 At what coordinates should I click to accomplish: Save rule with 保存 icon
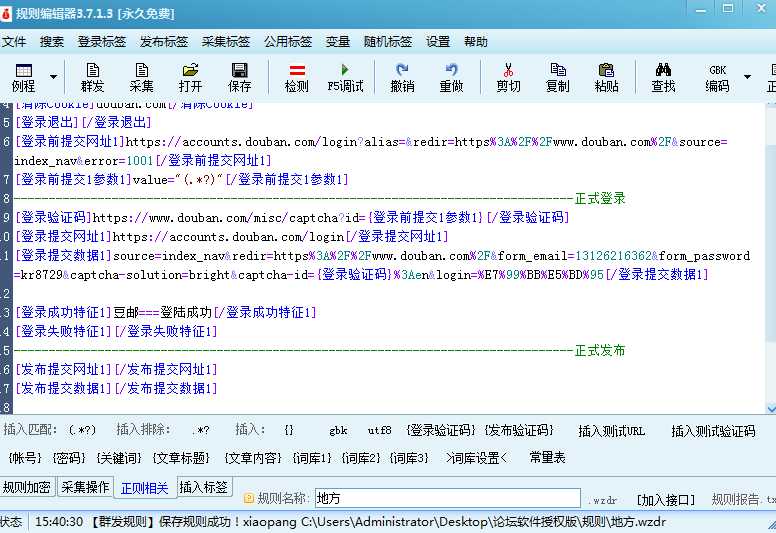click(240, 78)
